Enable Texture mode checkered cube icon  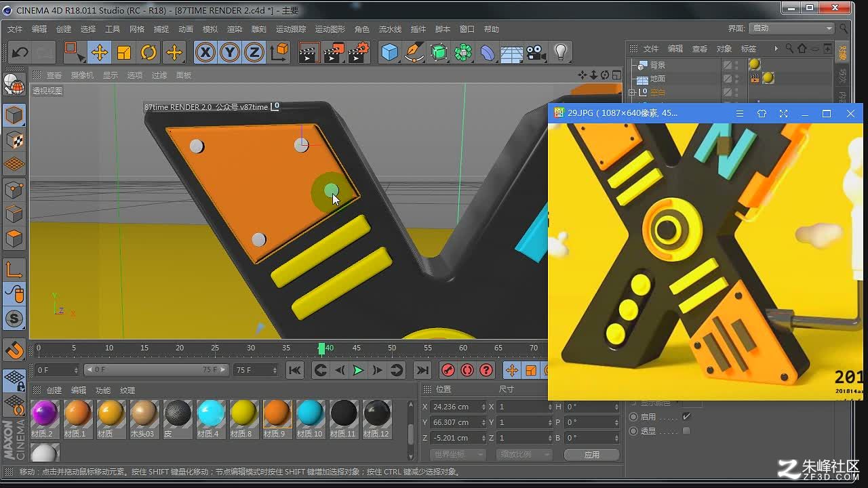pos(14,140)
